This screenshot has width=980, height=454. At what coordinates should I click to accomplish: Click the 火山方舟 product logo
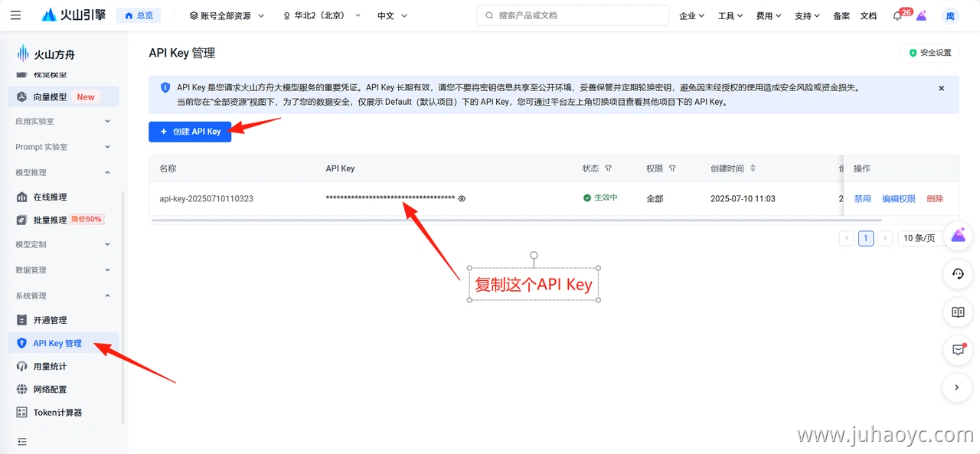[46, 54]
